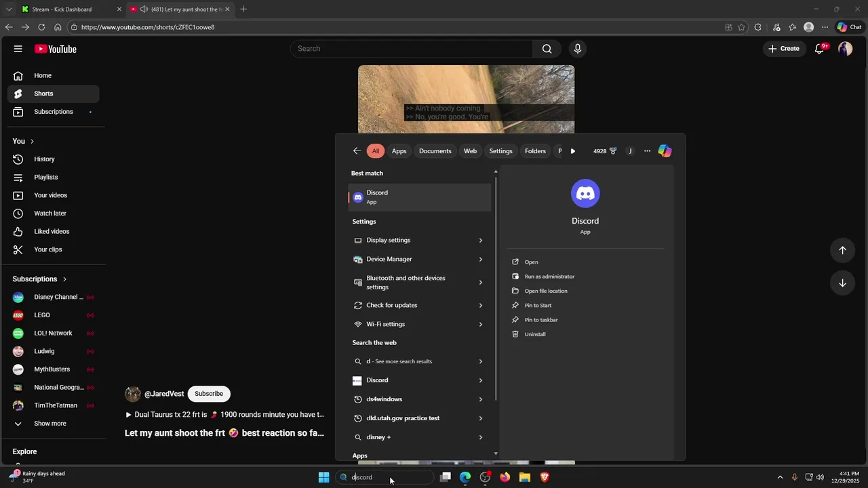Select the Documents search filter
868x488 pixels.
point(435,151)
